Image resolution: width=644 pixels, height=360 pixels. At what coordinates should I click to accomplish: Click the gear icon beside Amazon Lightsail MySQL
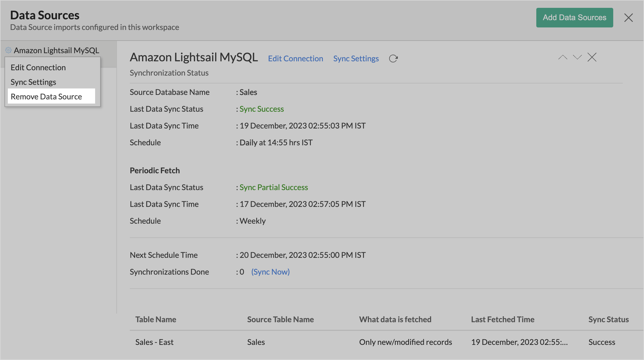tap(8, 50)
